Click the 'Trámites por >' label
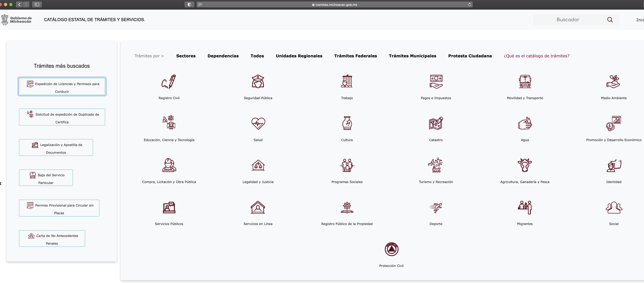 [x=149, y=56]
